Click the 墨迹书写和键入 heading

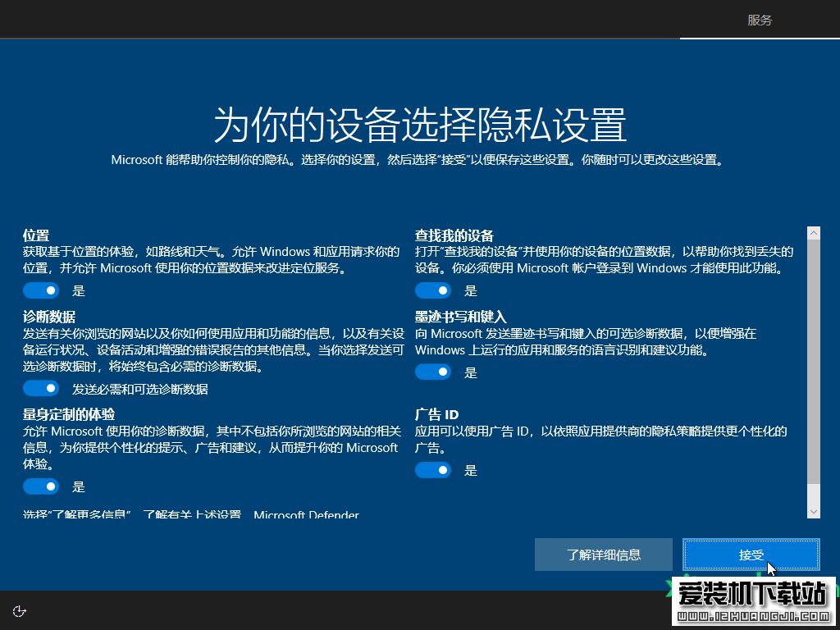point(461,317)
